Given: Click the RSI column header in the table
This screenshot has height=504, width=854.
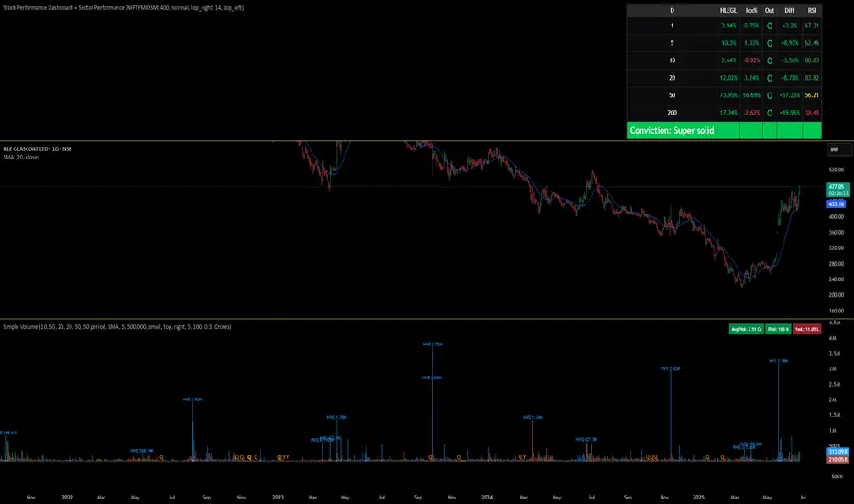Looking at the screenshot, I should (811, 9).
